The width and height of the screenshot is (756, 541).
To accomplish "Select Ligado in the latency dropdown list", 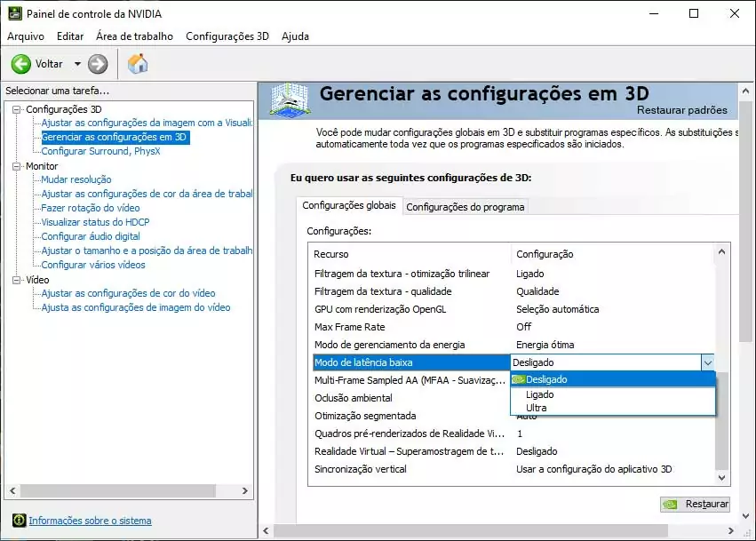I will click(x=540, y=394).
